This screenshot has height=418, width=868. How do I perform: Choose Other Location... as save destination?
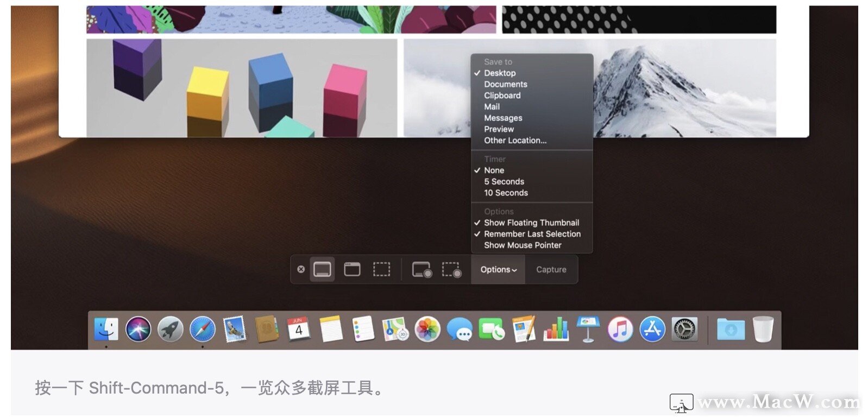coord(515,141)
